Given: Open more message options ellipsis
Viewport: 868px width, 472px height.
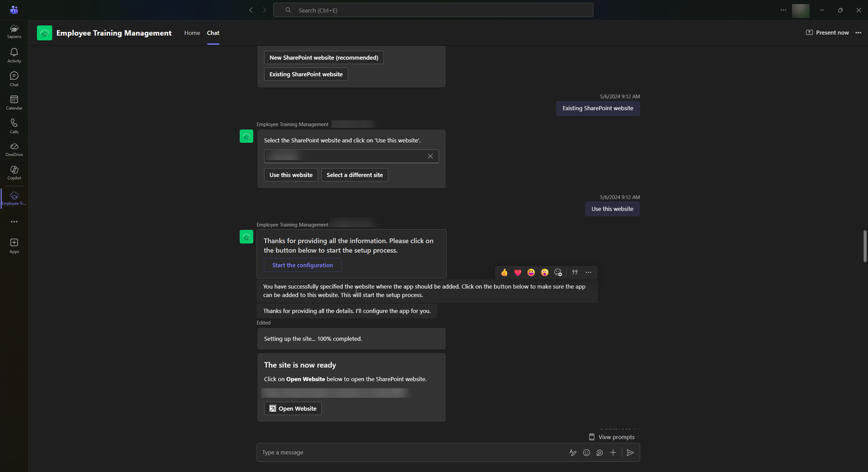Looking at the screenshot, I should [x=588, y=272].
